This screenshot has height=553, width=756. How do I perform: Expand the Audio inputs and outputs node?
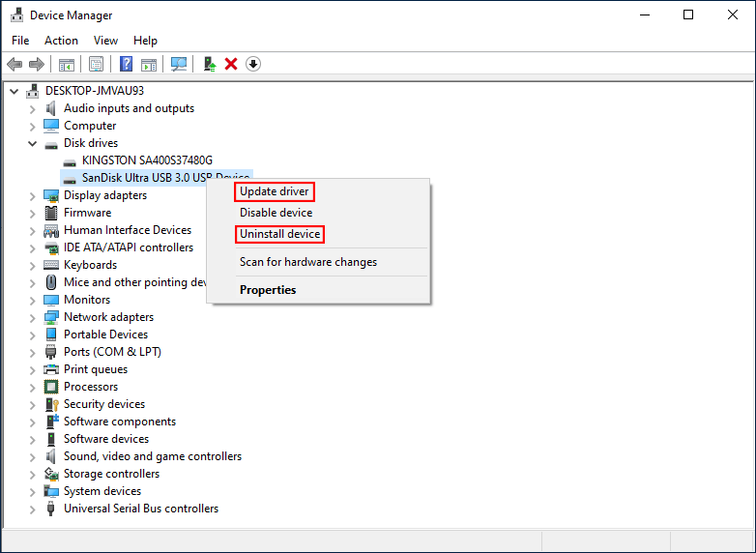[32, 109]
